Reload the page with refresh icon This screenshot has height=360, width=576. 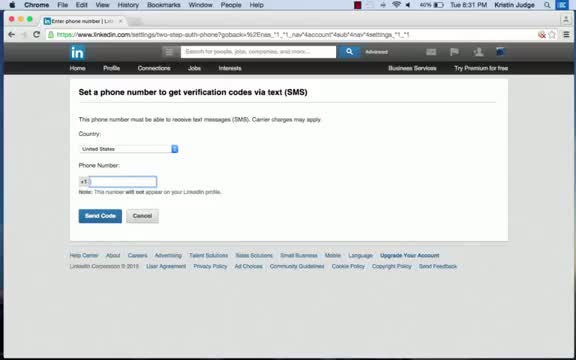(36, 35)
